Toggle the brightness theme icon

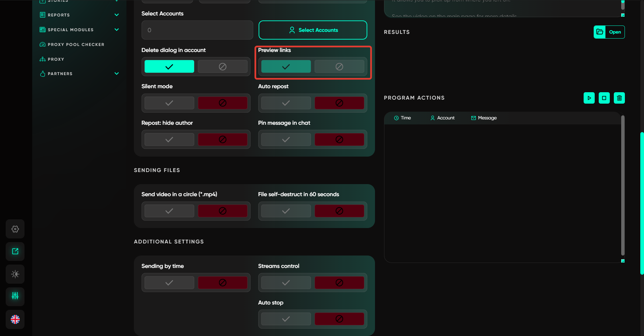[x=15, y=274]
